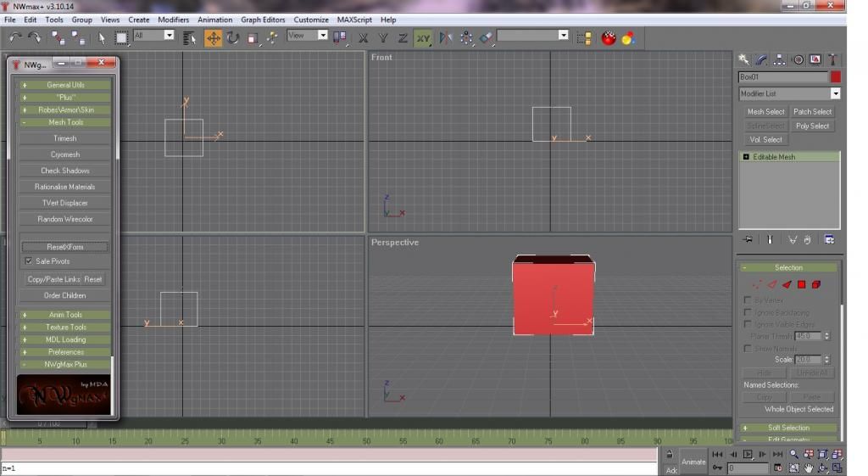Expand the Anim Tools rollout
The width and height of the screenshot is (868, 476).
pyautogui.click(x=65, y=315)
